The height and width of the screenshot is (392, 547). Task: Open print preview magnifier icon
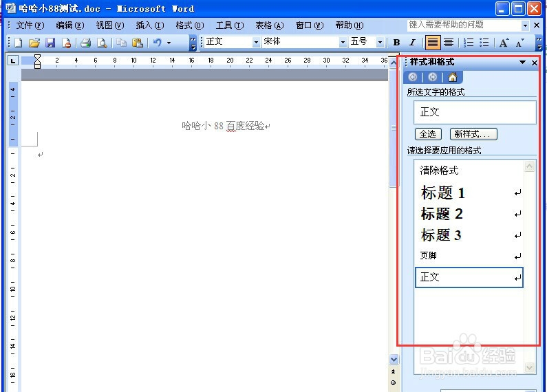coord(102,43)
